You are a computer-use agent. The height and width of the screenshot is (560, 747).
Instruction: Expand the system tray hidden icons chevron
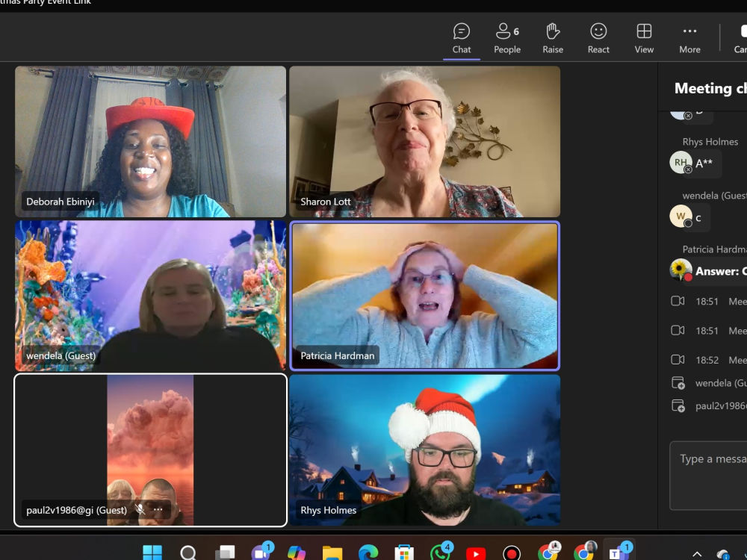(697, 554)
